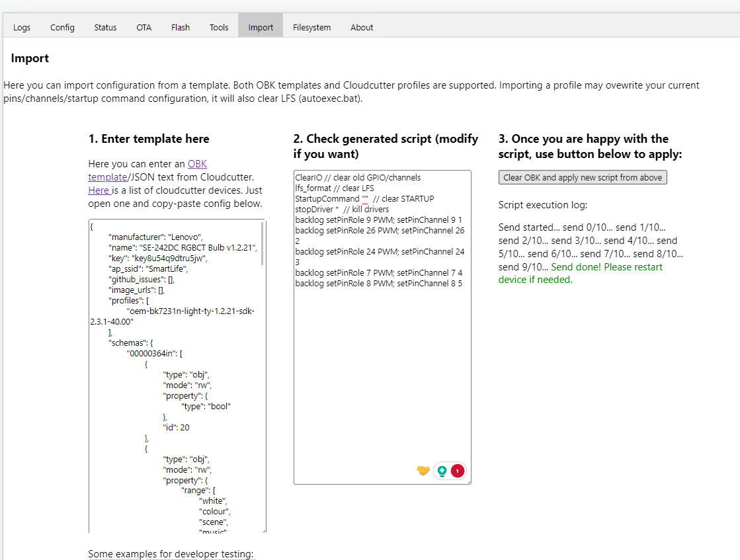Open the Filesystem tab

[x=311, y=27]
